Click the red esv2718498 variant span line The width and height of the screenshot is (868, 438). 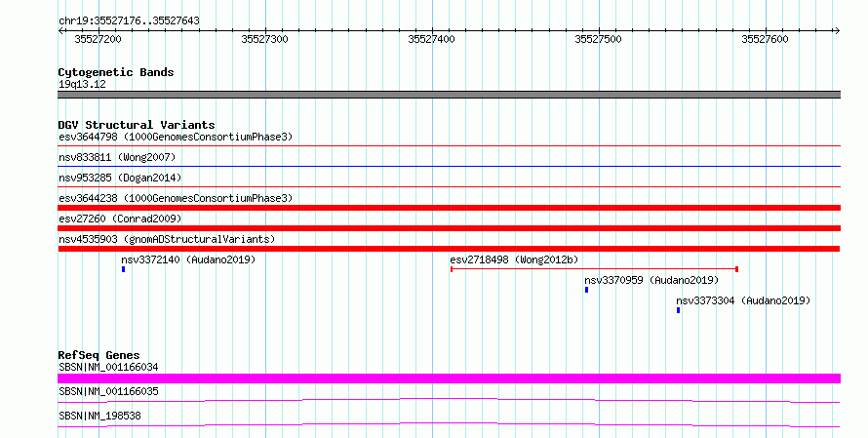click(594, 269)
